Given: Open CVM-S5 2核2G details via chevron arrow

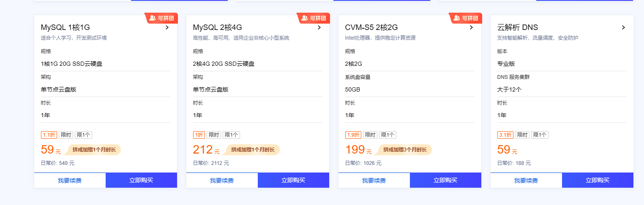Looking at the screenshot, I should pos(472,27).
